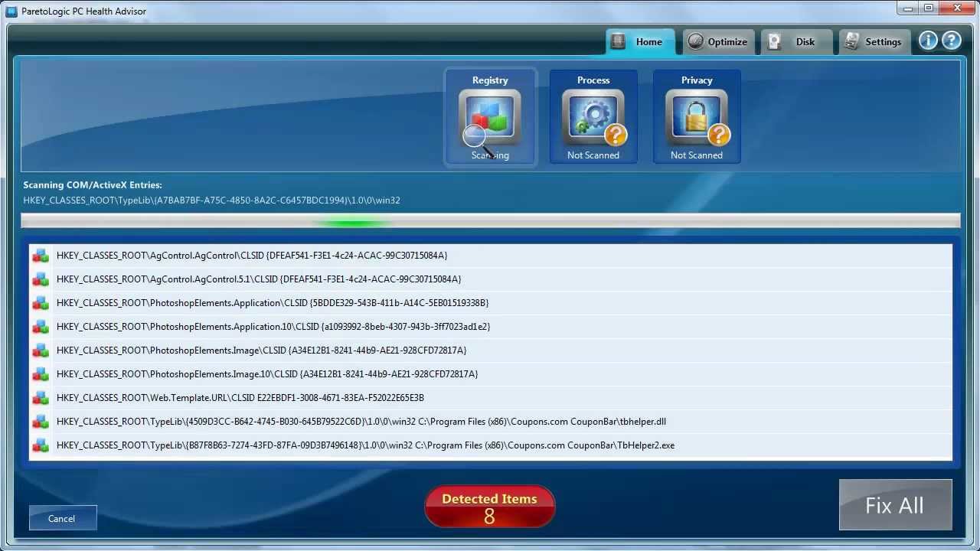Viewport: 980px width, 551px height.
Task: Open the Process scan gear icon
Action: [x=593, y=117]
